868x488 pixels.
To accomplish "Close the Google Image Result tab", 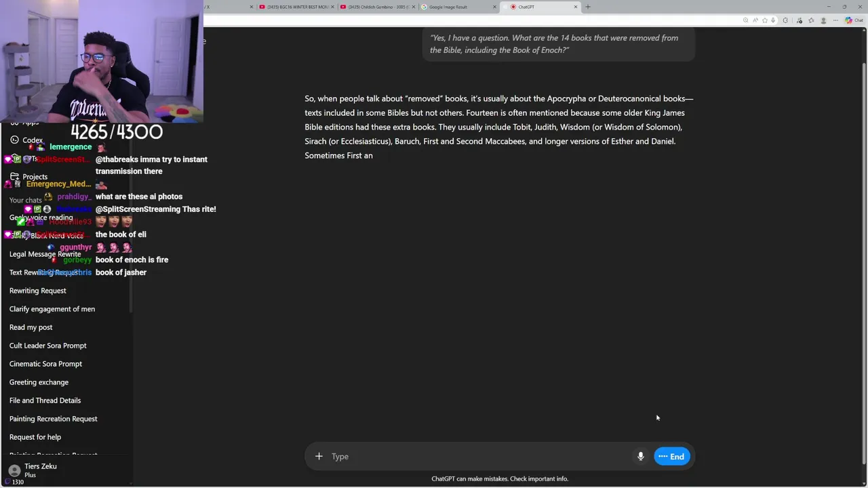I will pyautogui.click(x=495, y=7).
